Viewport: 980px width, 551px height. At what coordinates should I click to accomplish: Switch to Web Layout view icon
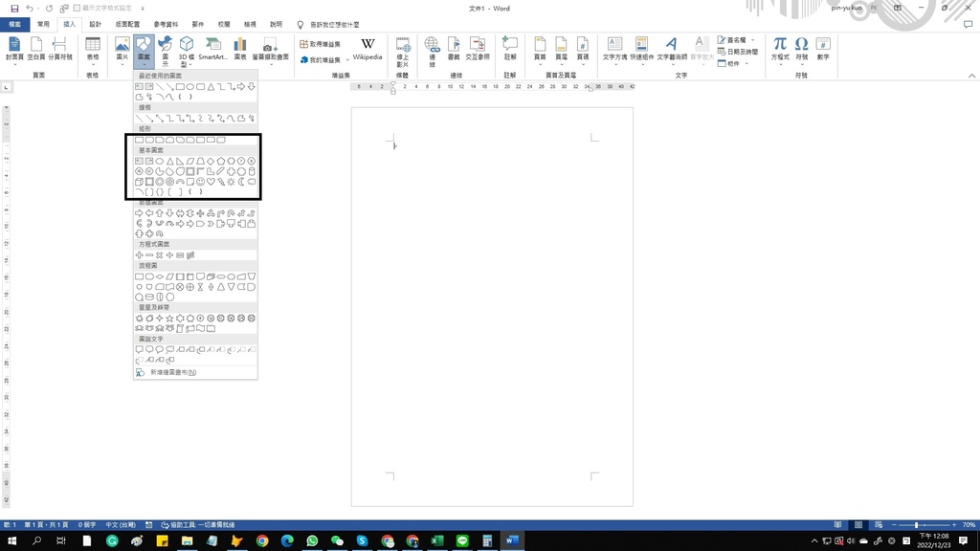point(879,525)
